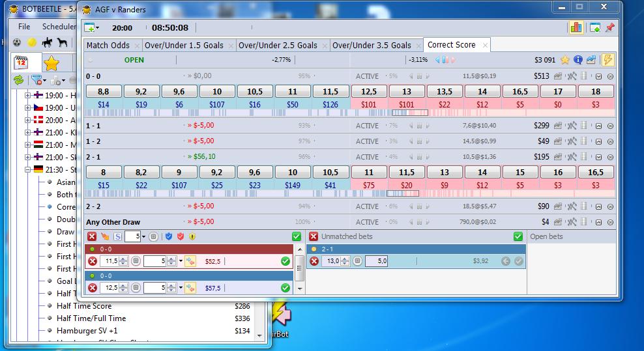Pin the AGF v Randers window with red pin
The height and width of the screenshot is (351, 644).
(x=610, y=27)
